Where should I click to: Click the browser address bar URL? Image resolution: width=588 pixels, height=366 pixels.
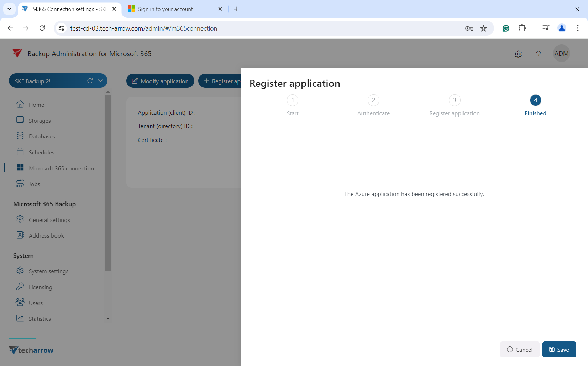pyautogui.click(x=143, y=28)
